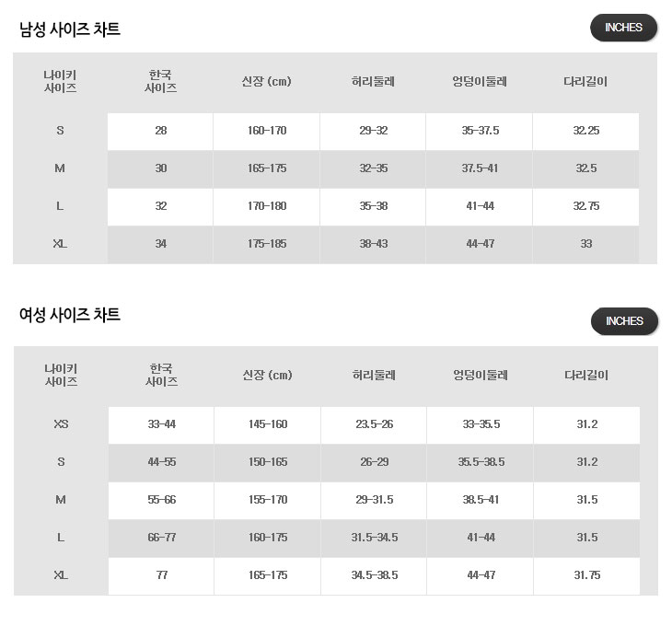Select men's 허리둘레 column header
672x626 pixels.
click(x=373, y=82)
